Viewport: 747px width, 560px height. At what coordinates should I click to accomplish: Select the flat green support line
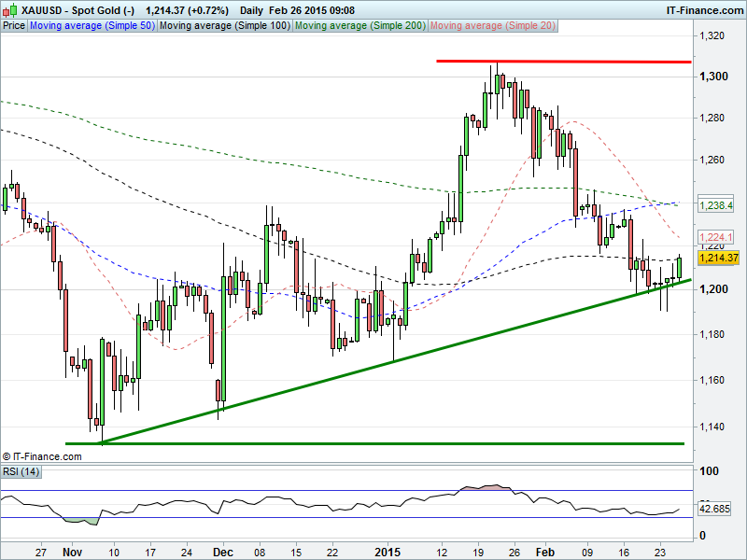pyautogui.click(x=373, y=443)
